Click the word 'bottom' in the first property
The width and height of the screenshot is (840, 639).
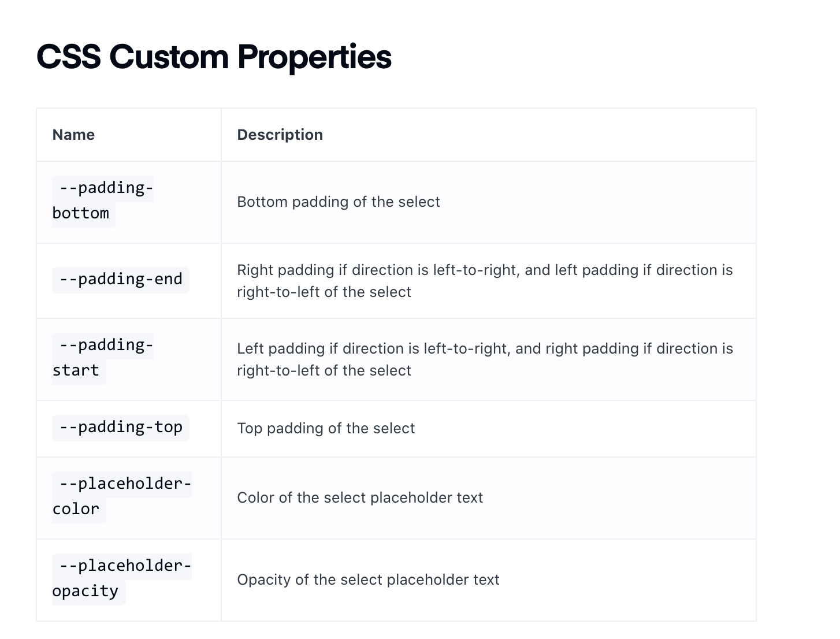(81, 214)
